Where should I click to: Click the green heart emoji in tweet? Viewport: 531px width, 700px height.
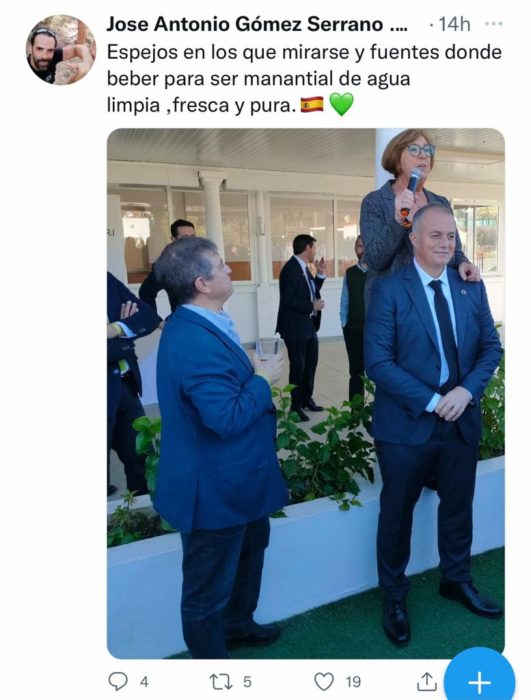point(342,104)
